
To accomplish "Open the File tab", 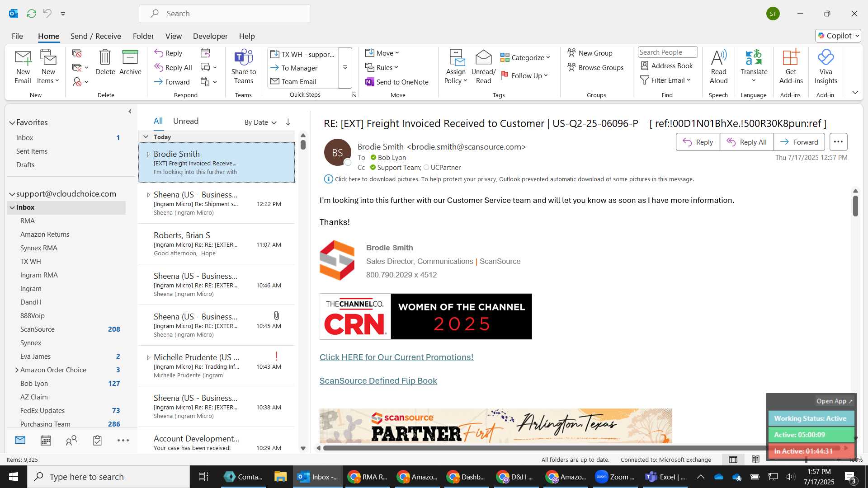I will (x=17, y=36).
